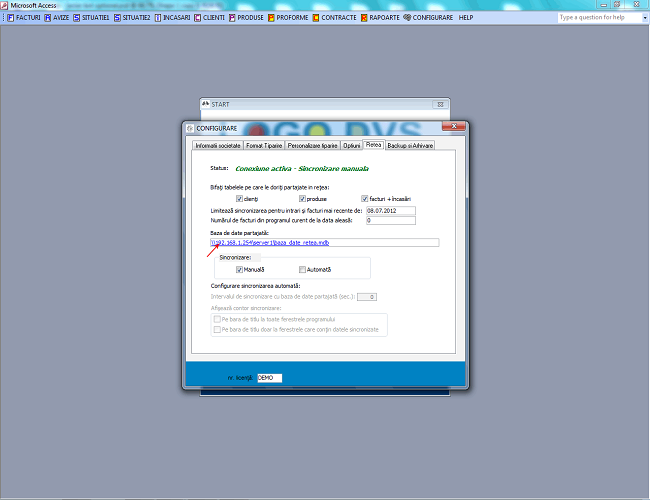Switch to Personalizare tiparire tab
This screenshot has width=650, height=500.
coord(313,146)
